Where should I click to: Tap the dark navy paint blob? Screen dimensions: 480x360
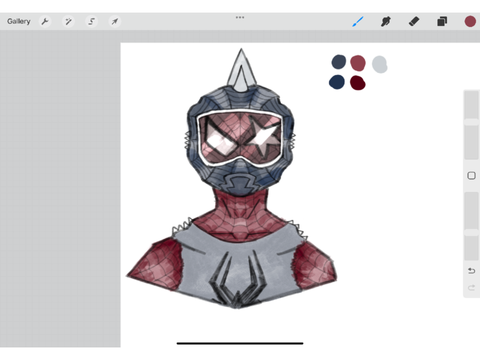(x=337, y=82)
